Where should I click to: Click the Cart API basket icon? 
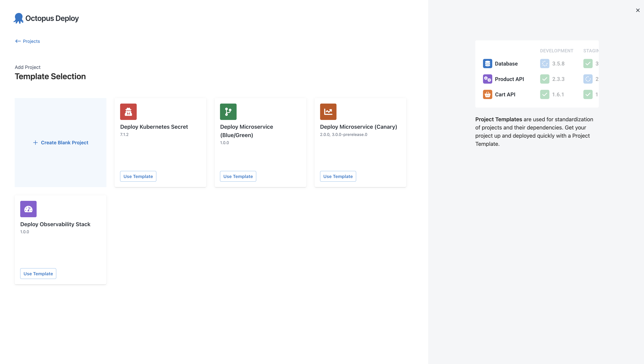(487, 94)
